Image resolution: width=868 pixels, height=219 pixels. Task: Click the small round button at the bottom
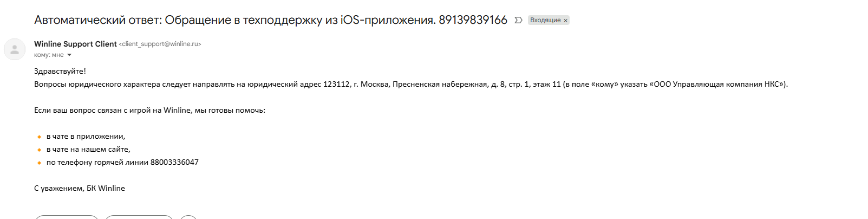pyautogui.click(x=188, y=217)
